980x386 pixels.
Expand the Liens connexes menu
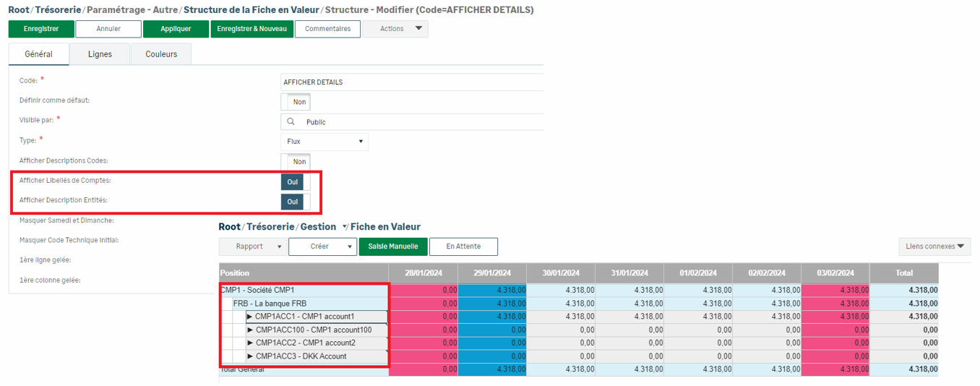[x=934, y=246]
